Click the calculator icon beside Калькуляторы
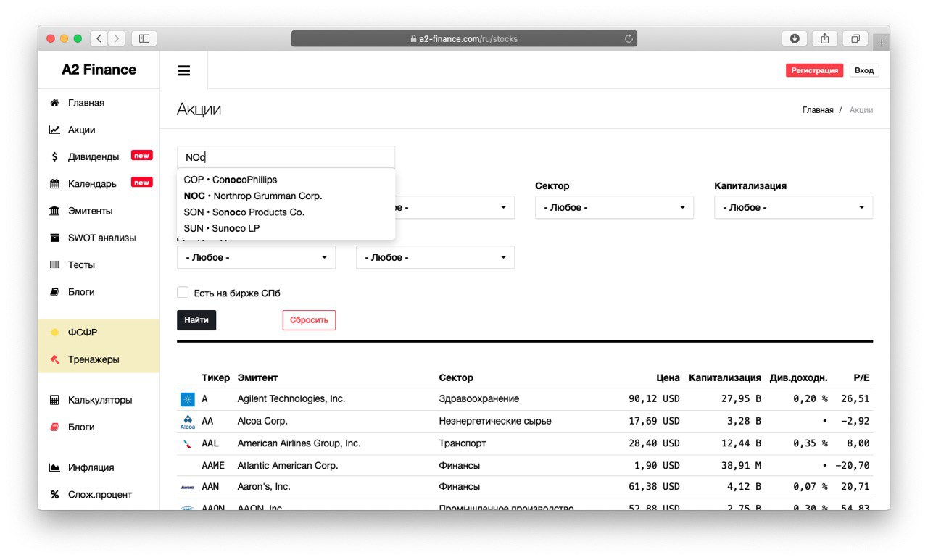The height and width of the screenshot is (560, 928). click(x=54, y=400)
